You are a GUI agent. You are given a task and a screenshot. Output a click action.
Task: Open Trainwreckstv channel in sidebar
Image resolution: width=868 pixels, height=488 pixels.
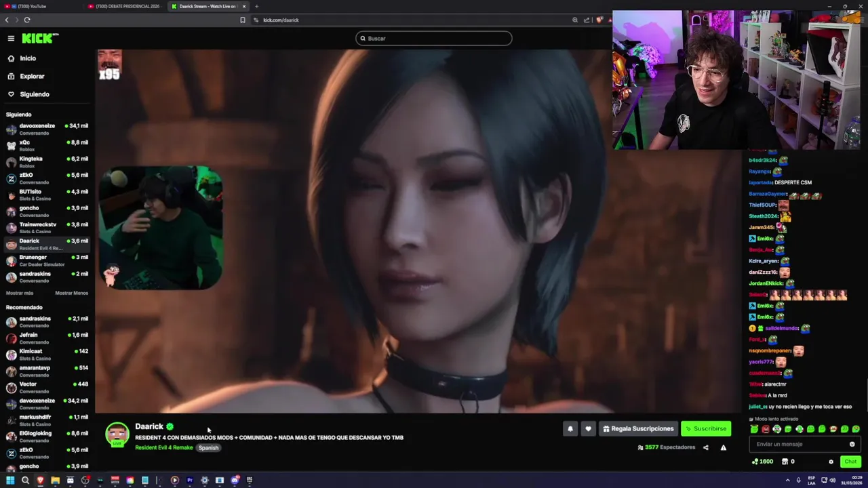click(47, 227)
